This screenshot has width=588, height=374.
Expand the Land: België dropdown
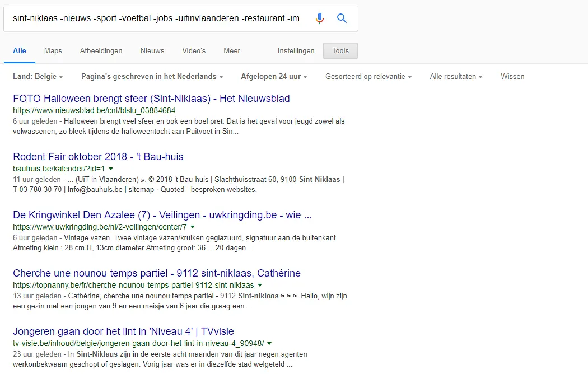click(x=38, y=77)
